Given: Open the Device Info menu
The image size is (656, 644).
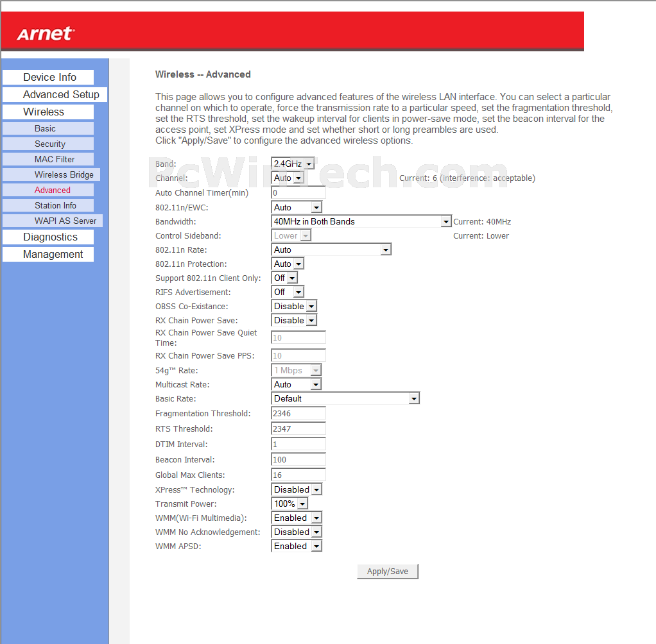Looking at the screenshot, I should pyautogui.click(x=48, y=78).
